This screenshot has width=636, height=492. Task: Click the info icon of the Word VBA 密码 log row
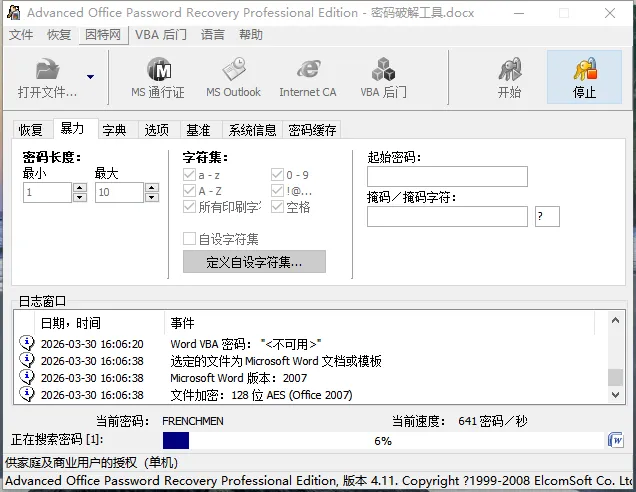[x=27, y=343]
